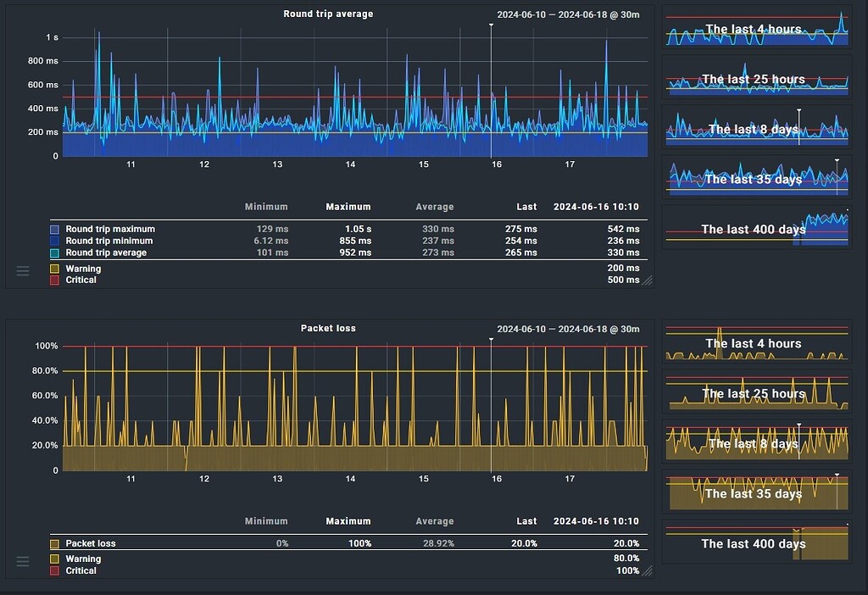Switch to The last 4 hours view
Viewport: 868px width, 595px height.
tap(755, 30)
